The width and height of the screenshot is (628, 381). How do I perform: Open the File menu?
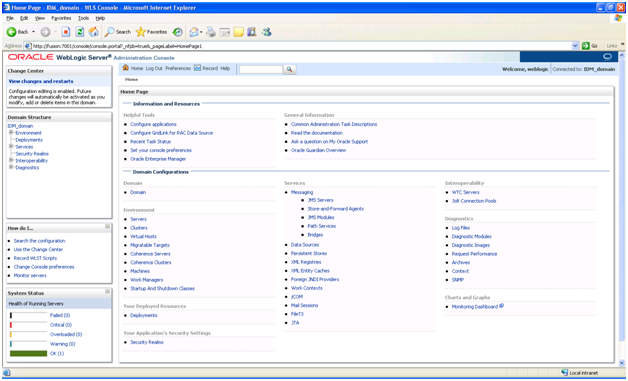[10, 18]
